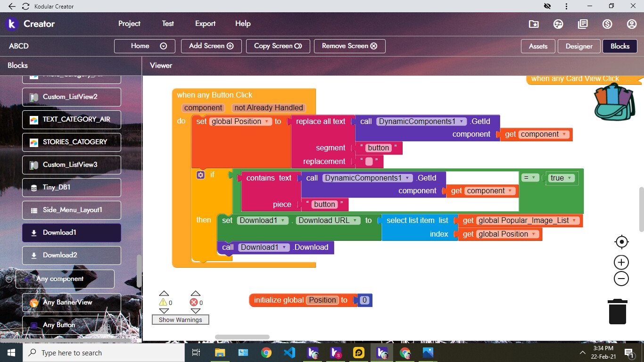Open the Project menu

point(129,24)
